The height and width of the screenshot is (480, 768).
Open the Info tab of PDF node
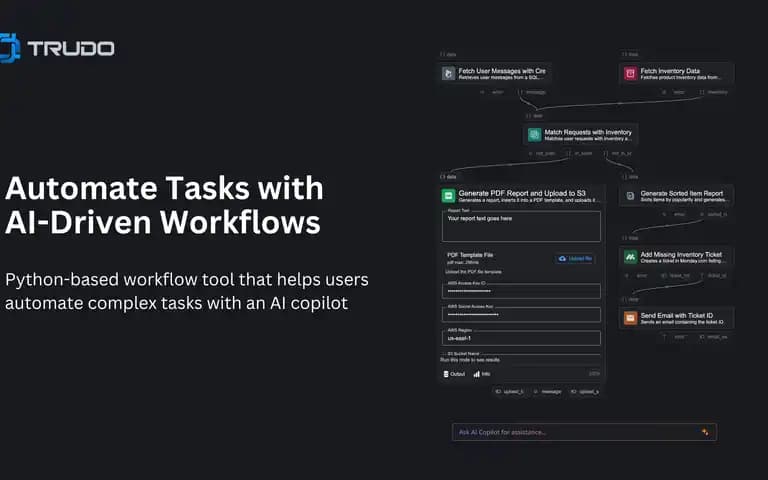coord(482,374)
